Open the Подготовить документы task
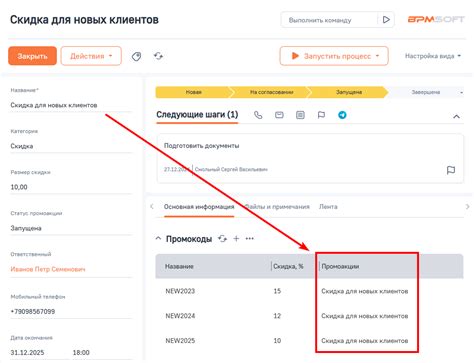 pyautogui.click(x=201, y=146)
